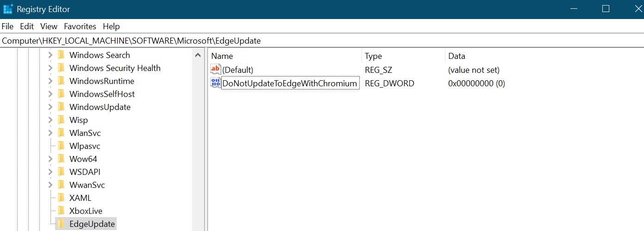Open the View menu
The width and height of the screenshot is (644, 231).
click(x=49, y=26)
